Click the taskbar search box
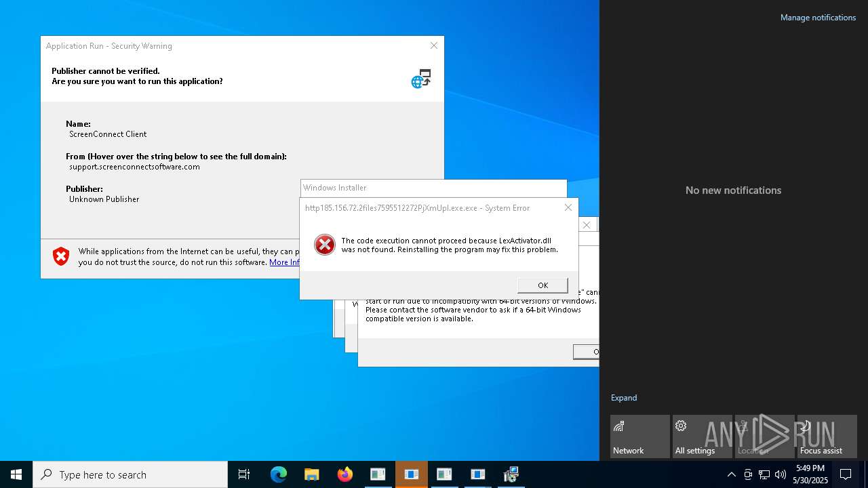This screenshot has width=868, height=488. pos(130,474)
